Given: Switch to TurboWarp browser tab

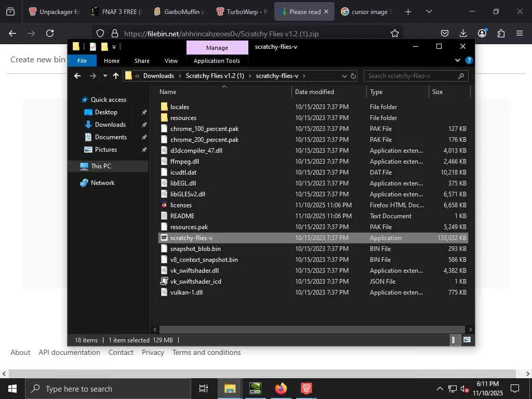Looking at the screenshot, I should pos(242,12).
